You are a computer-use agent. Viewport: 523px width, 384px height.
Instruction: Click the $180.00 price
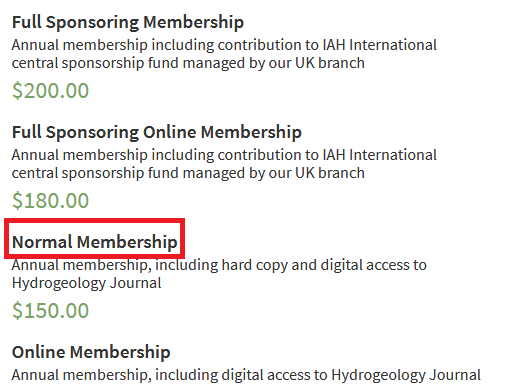(x=50, y=201)
